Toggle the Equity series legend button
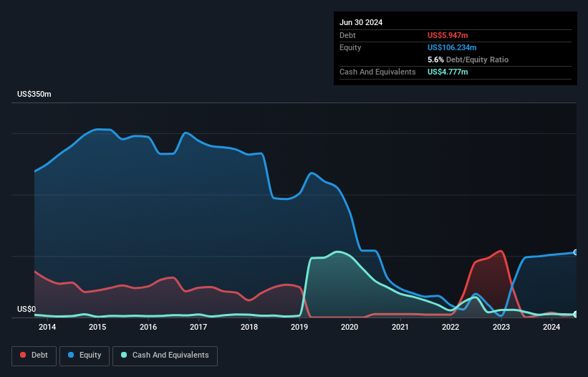The image size is (588, 377). pos(85,355)
